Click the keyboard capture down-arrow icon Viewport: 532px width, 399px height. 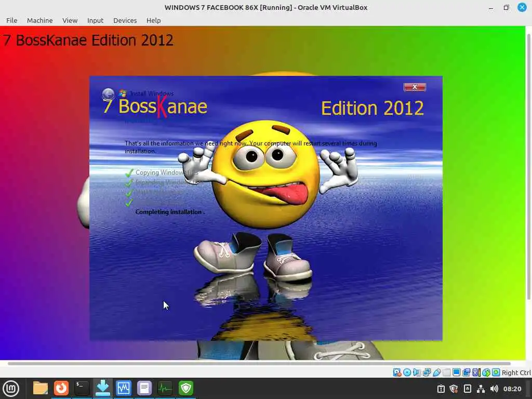(496, 373)
